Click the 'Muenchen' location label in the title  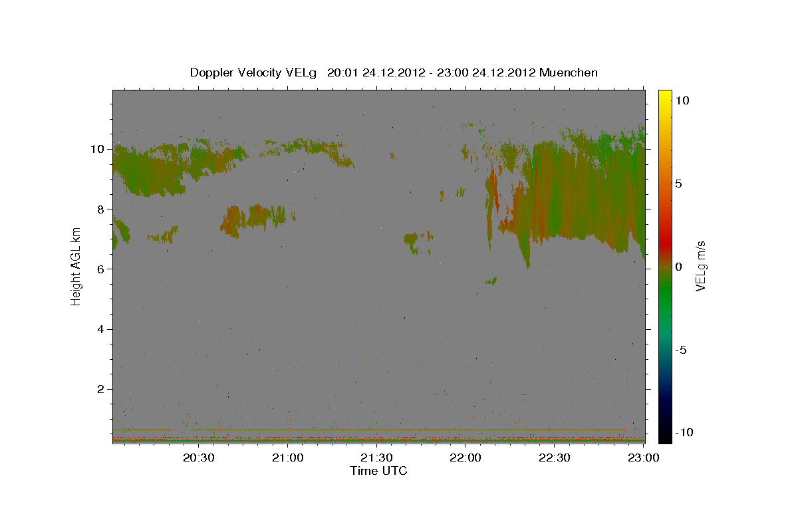pyautogui.click(x=569, y=72)
